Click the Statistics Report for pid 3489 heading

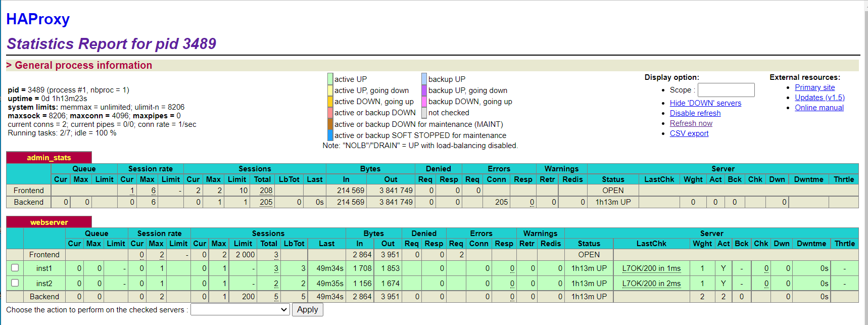click(111, 43)
